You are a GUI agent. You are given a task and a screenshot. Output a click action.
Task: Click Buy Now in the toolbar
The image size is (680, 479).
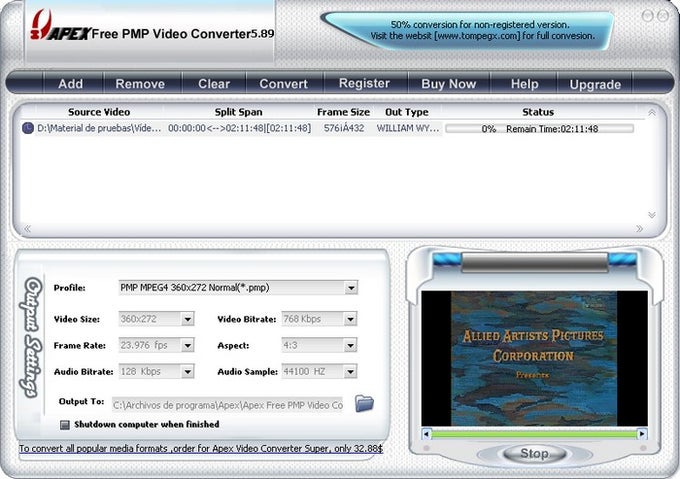tap(449, 84)
